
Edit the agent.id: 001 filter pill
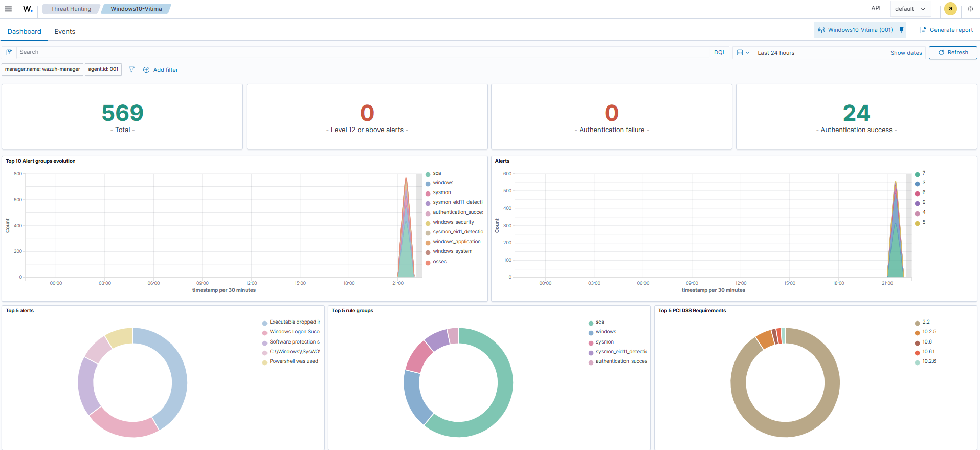[x=103, y=69]
